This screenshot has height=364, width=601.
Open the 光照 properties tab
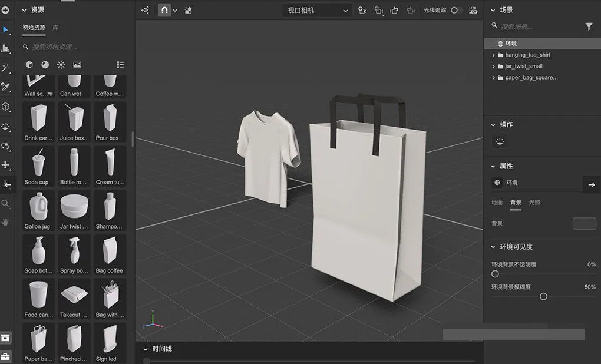534,203
